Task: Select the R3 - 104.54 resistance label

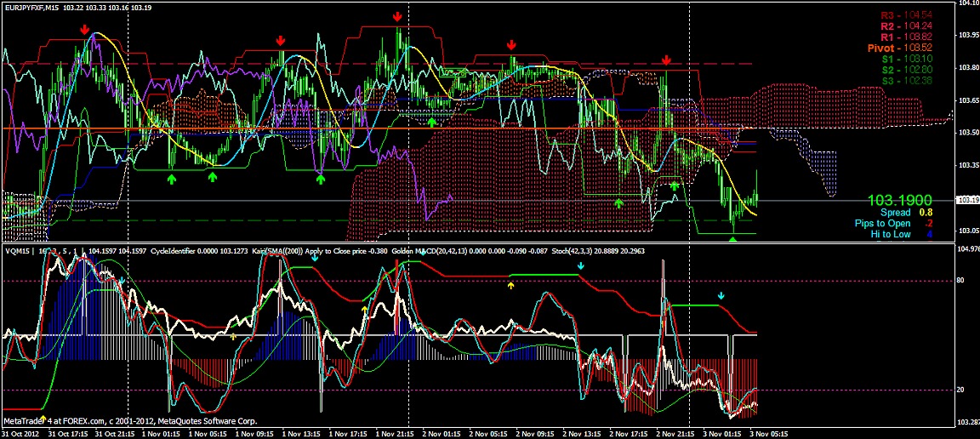Action: 907,15
